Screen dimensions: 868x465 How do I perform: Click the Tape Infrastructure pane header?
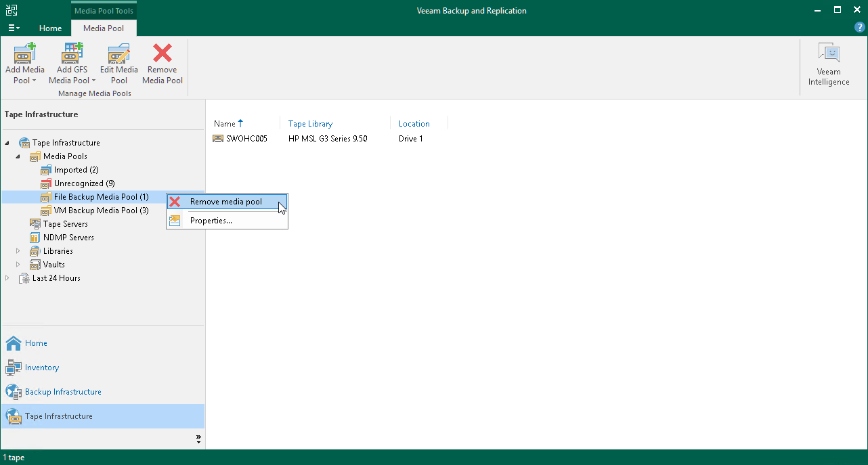tap(41, 114)
